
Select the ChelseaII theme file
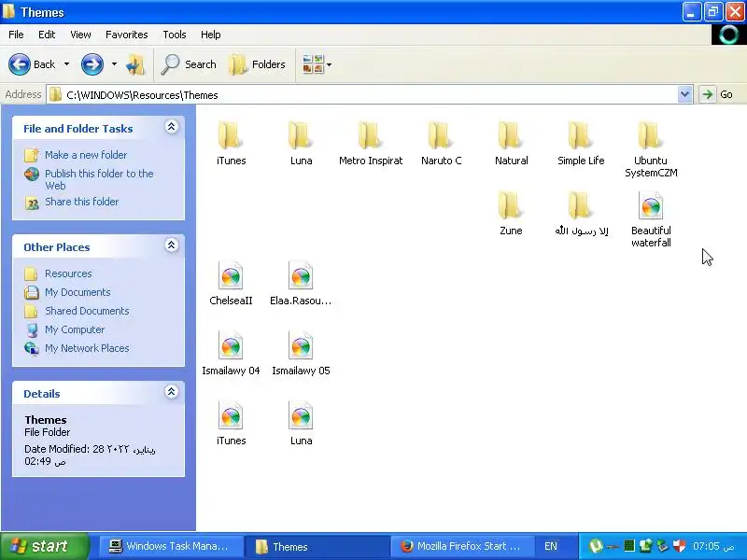tap(231, 284)
